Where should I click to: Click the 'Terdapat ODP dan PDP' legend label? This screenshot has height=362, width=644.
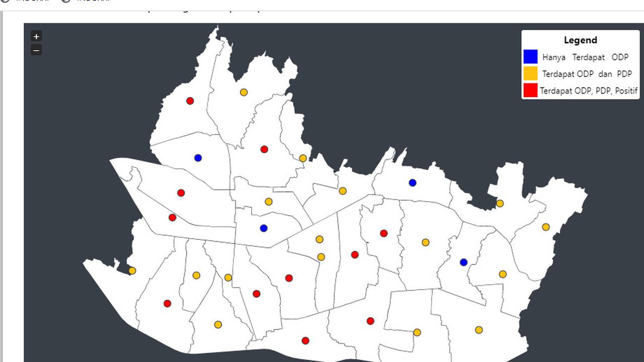[587, 74]
